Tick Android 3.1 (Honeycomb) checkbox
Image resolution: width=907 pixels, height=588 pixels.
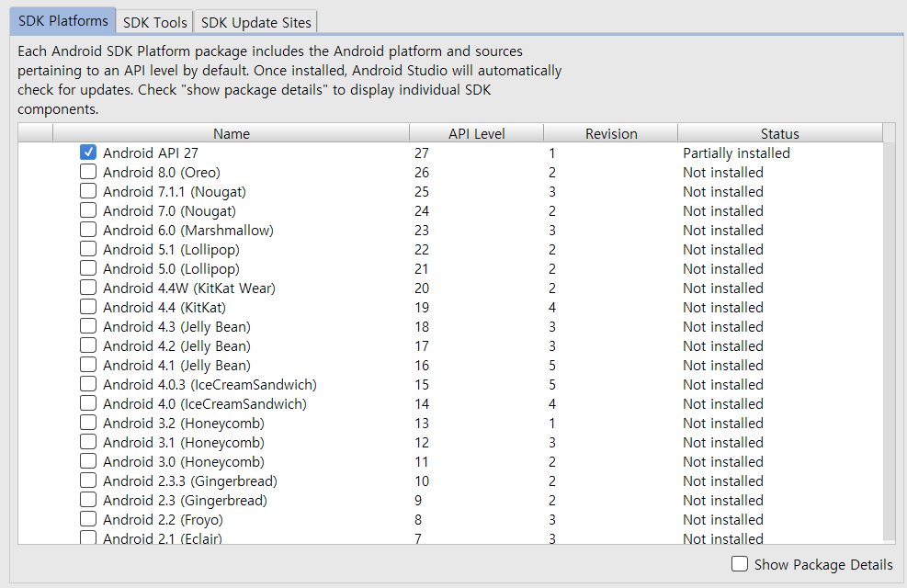(x=88, y=442)
